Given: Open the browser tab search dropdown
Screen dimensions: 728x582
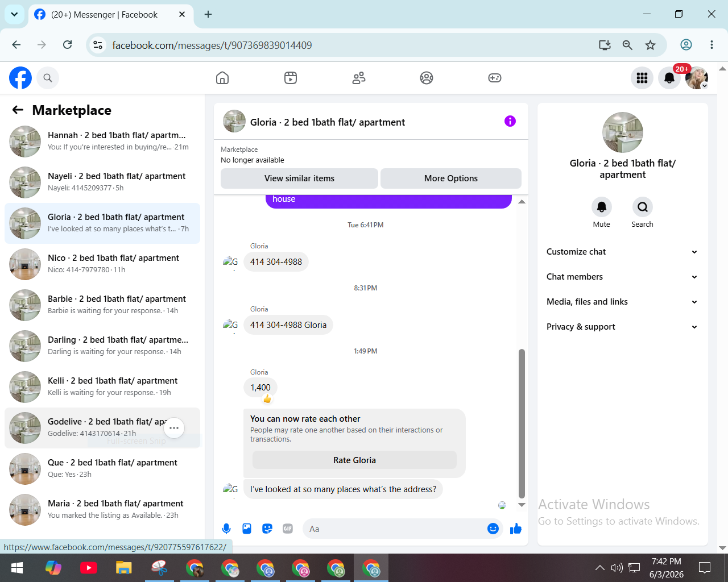Looking at the screenshot, I should pyautogui.click(x=14, y=14).
